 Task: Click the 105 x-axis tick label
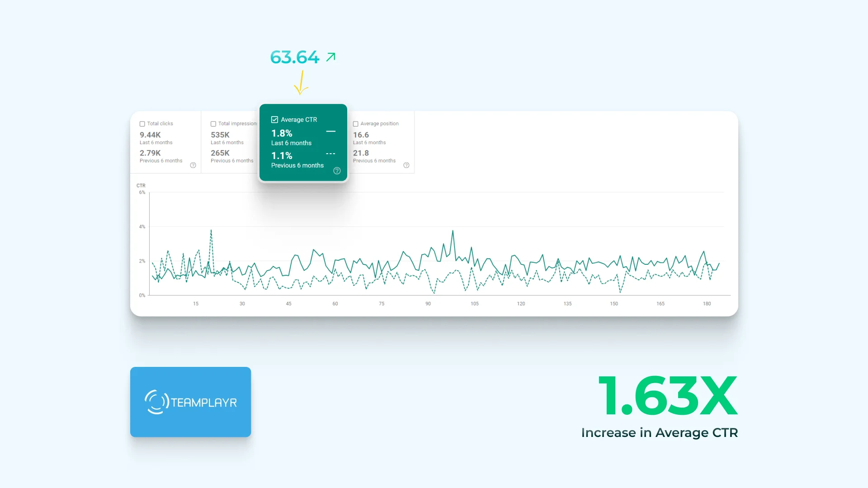point(475,304)
